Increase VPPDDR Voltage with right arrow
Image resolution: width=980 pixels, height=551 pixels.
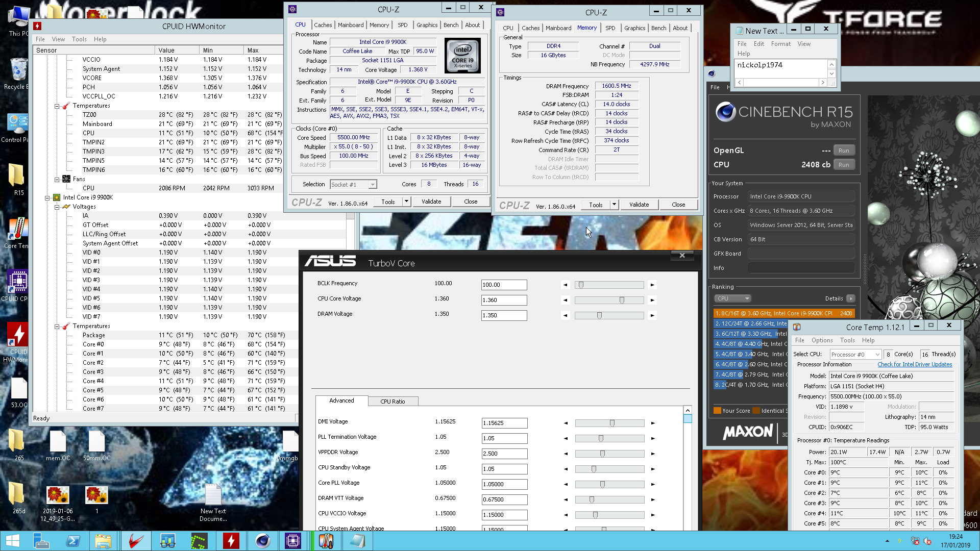653,454
